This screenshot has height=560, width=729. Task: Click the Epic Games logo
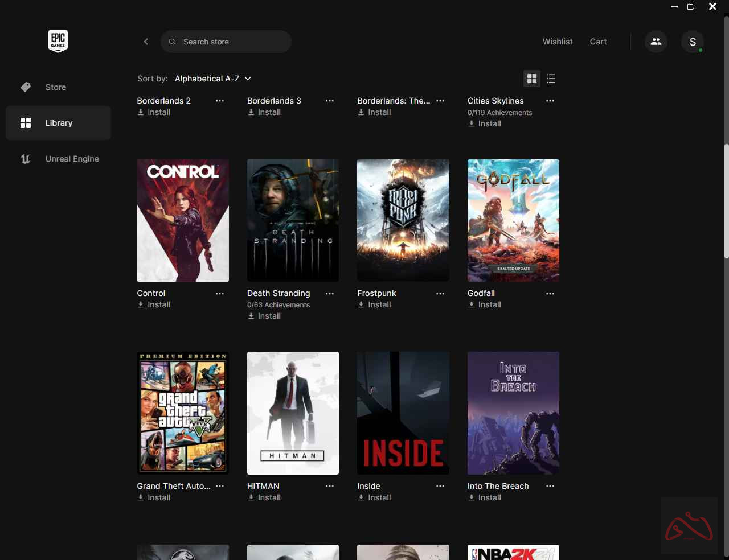58,41
